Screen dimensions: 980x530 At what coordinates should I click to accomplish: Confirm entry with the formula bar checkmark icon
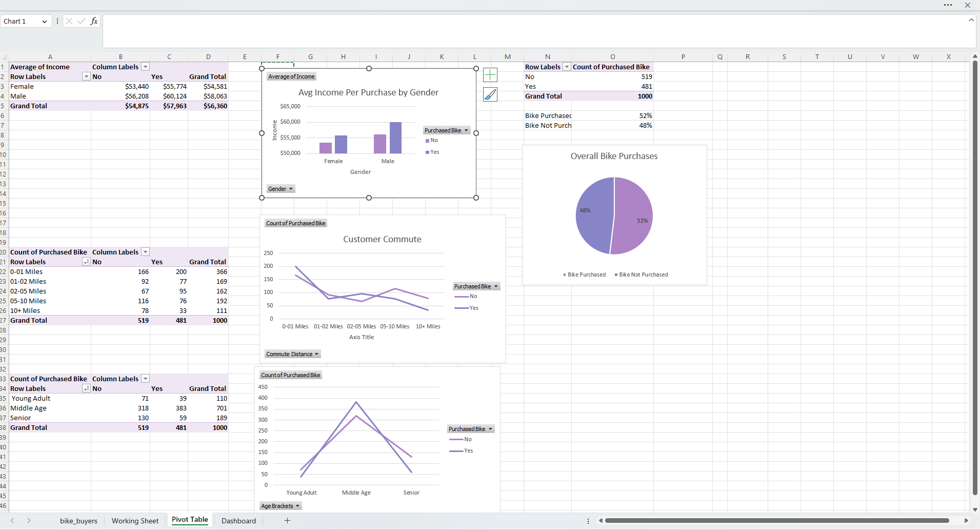coord(82,21)
